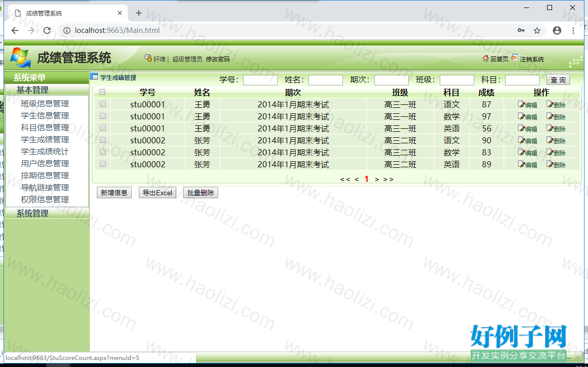The width and height of the screenshot is (588, 367).
Task: Toggle the select-all checkbox in table header
Action: tap(102, 92)
